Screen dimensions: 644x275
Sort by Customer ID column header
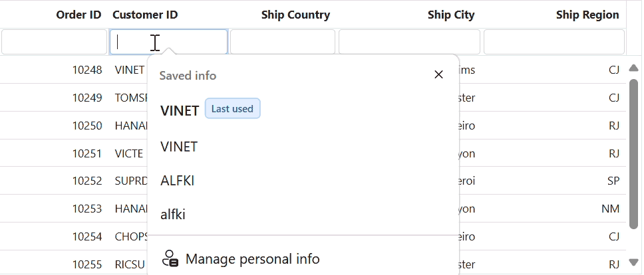pos(145,15)
